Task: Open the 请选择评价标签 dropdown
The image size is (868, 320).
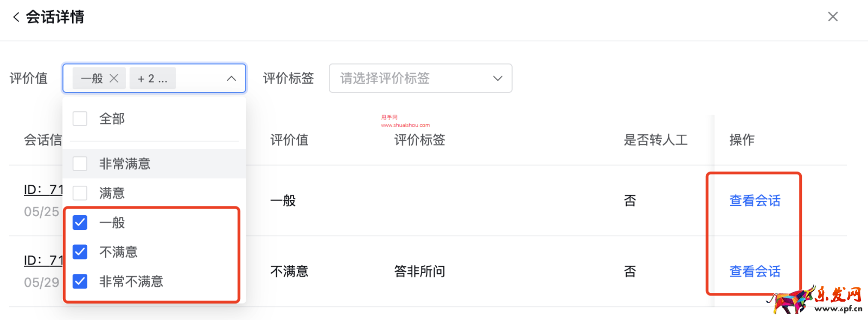Action: coord(420,78)
